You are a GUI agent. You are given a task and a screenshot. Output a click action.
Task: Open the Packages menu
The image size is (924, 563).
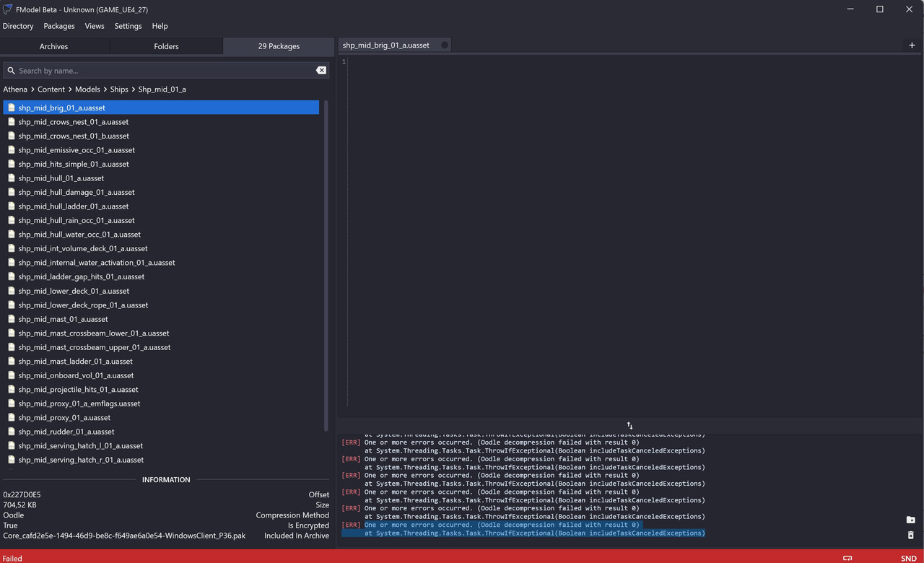59,26
